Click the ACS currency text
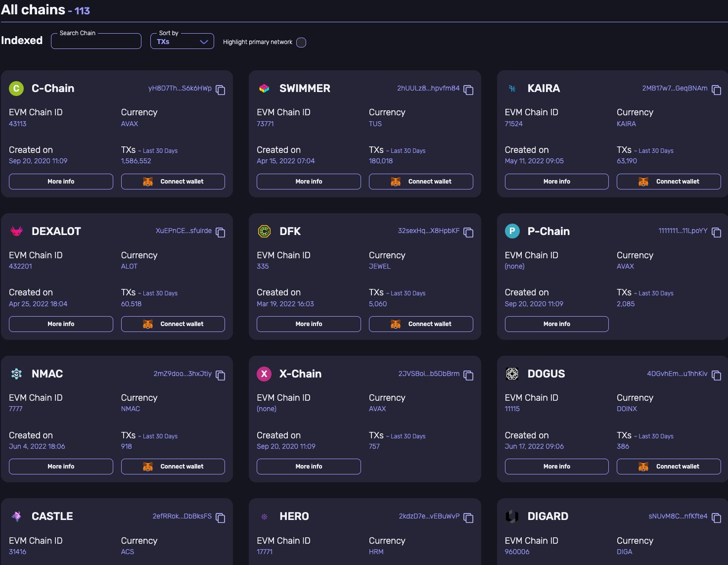 (128, 552)
